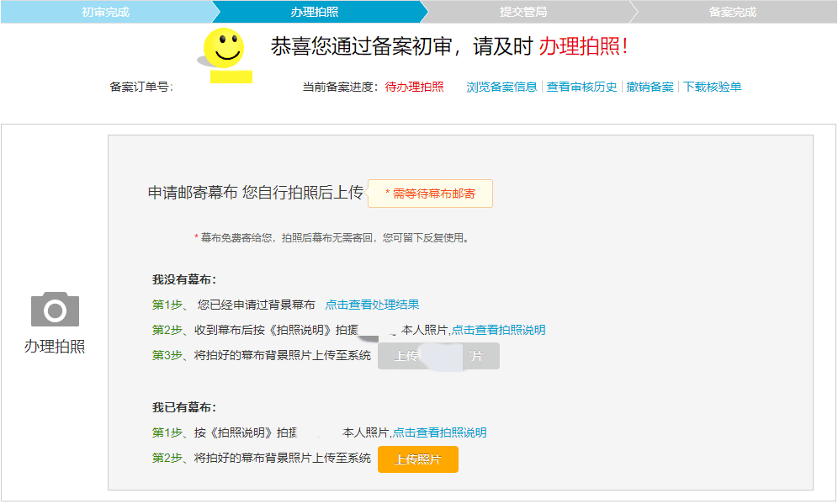Select the 初审完成 progress step
Screen dimensions: 838x504
point(106,12)
